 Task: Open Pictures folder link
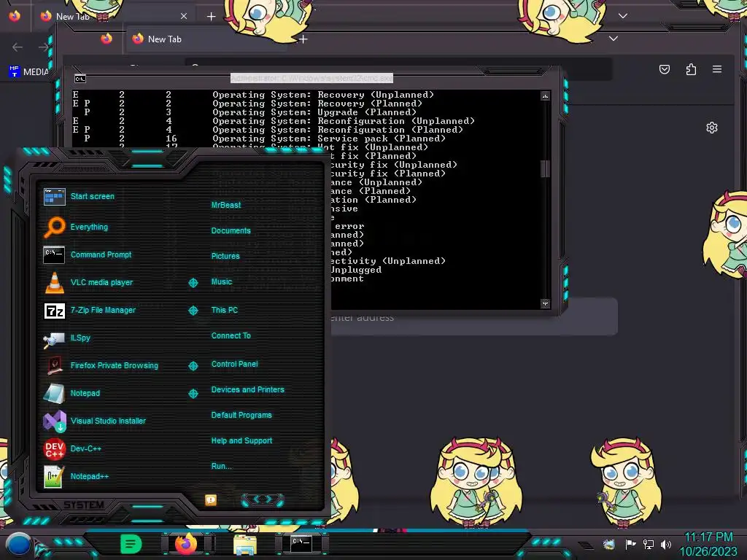click(x=225, y=256)
